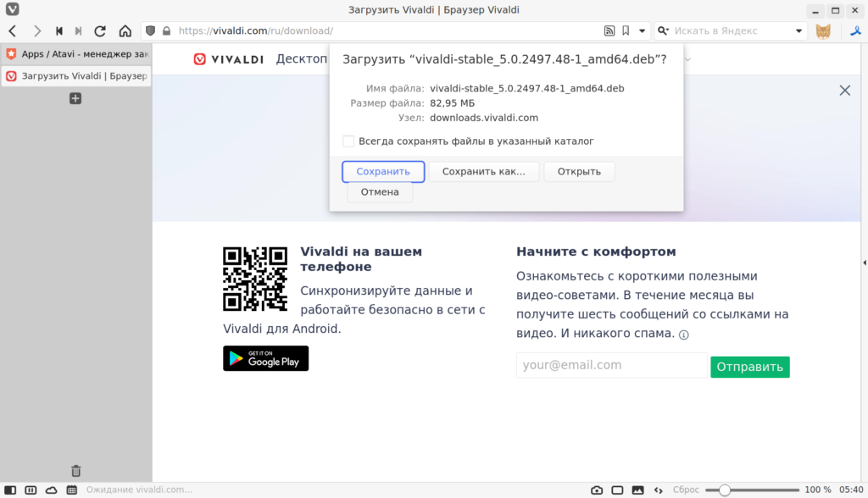Switch to Apps / Atavi tab
The image size is (868, 498).
76,53
